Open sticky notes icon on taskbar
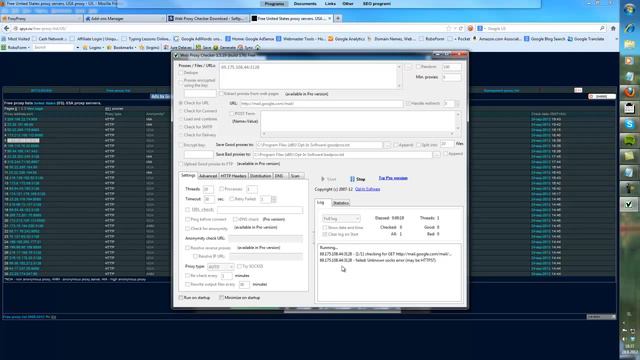The image size is (640, 360). coord(629,156)
